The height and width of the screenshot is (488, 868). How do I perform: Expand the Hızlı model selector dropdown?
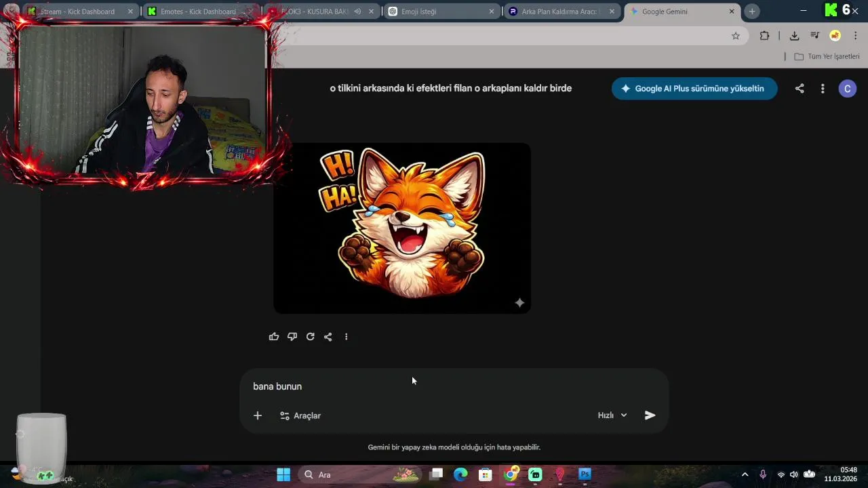click(612, 415)
